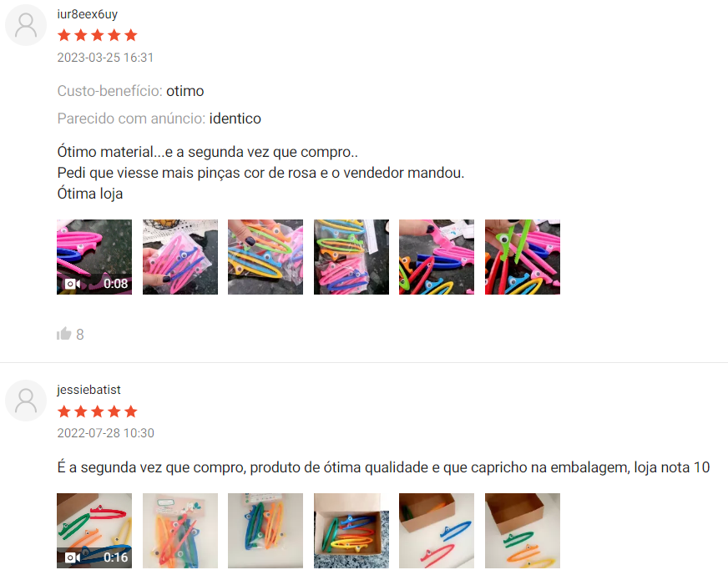This screenshot has width=728, height=575.
Task: Click the five-star rating of jessiebatist's review
Action: [98, 411]
